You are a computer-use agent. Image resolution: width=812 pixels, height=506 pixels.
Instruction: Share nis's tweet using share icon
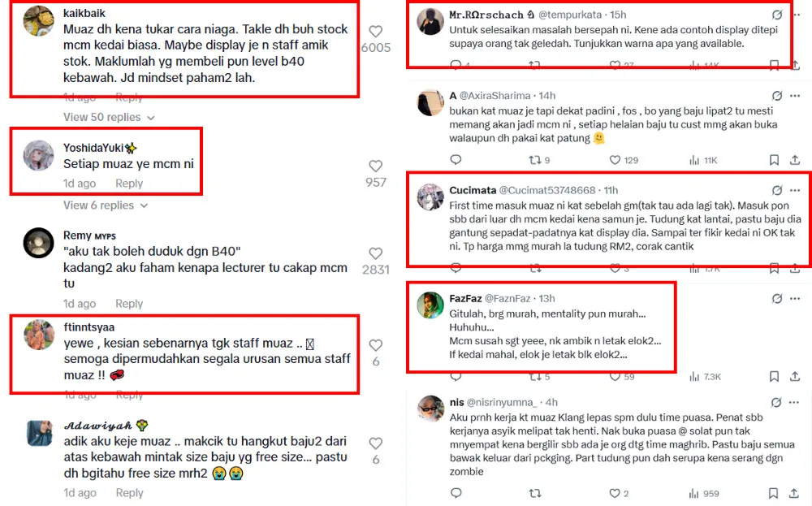797,493
